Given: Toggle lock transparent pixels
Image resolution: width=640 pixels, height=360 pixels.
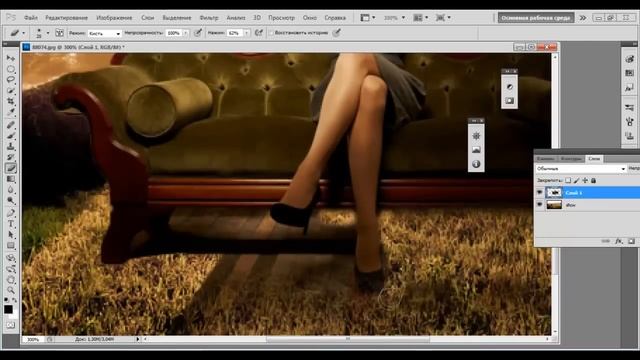Looking at the screenshot, I should tap(568, 180).
